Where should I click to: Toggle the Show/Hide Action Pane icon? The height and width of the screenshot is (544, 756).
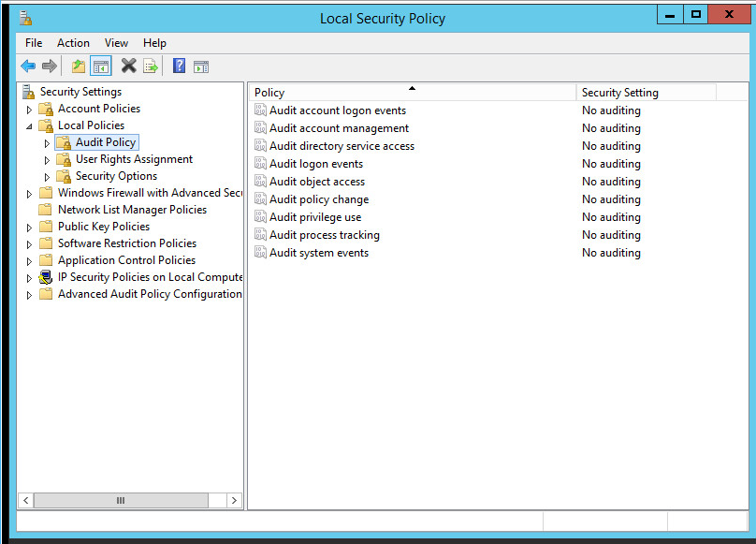(201, 66)
